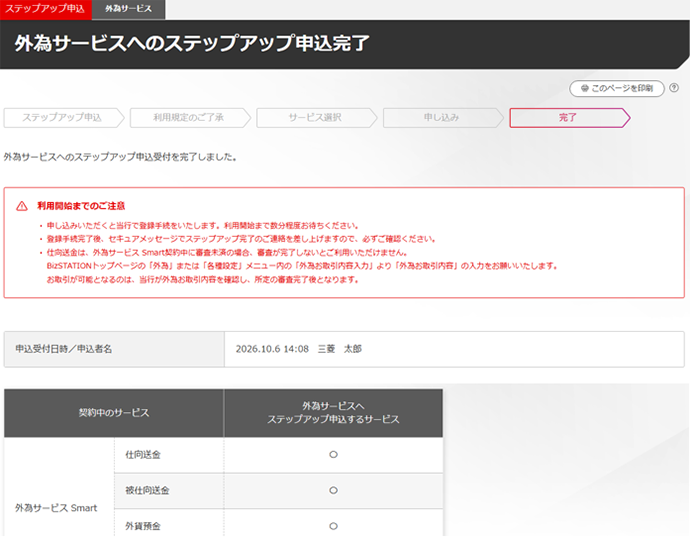Click the page title 外為サービスへのステップアップ申込完了
The image size is (690, 537).
(192, 43)
